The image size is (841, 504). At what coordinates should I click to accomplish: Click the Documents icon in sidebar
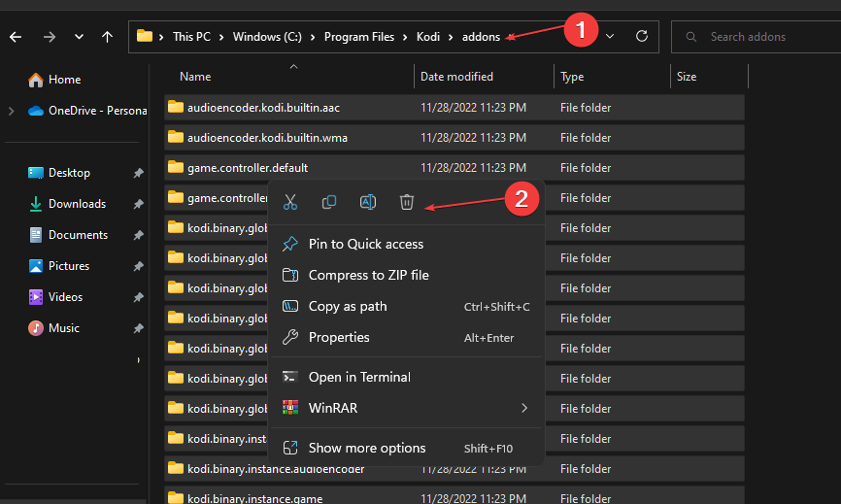pos(36,235)
